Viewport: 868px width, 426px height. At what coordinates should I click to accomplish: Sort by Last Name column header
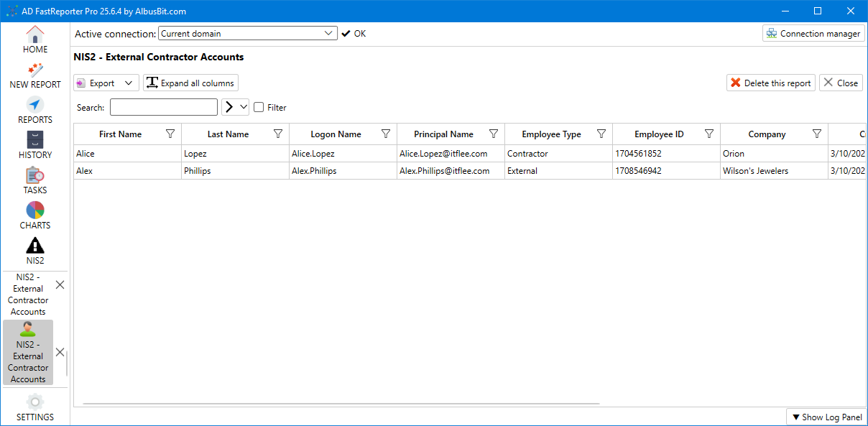(228, 134)
